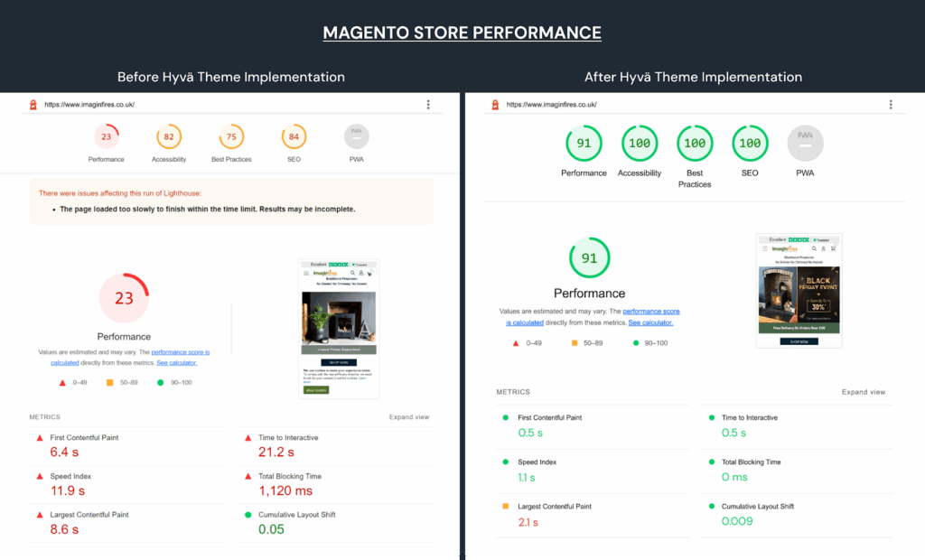Click the green 90–100 legend dot in after report
Image resolution: width=925 pixels, height=560 pixels.
coord(636,343)
